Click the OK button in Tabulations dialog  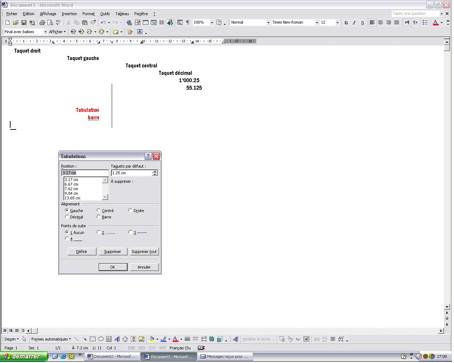tap(113, 267)
